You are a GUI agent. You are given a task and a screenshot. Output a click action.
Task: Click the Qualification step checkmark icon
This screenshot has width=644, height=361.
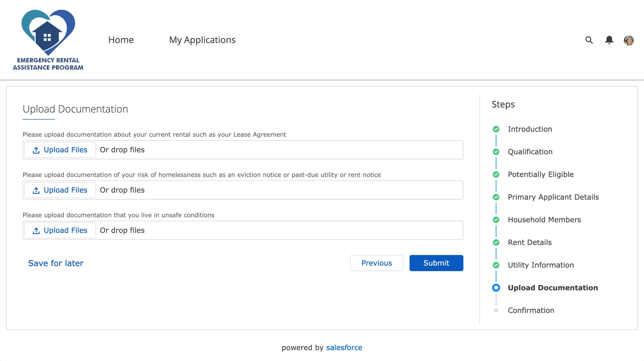(496, 152)
